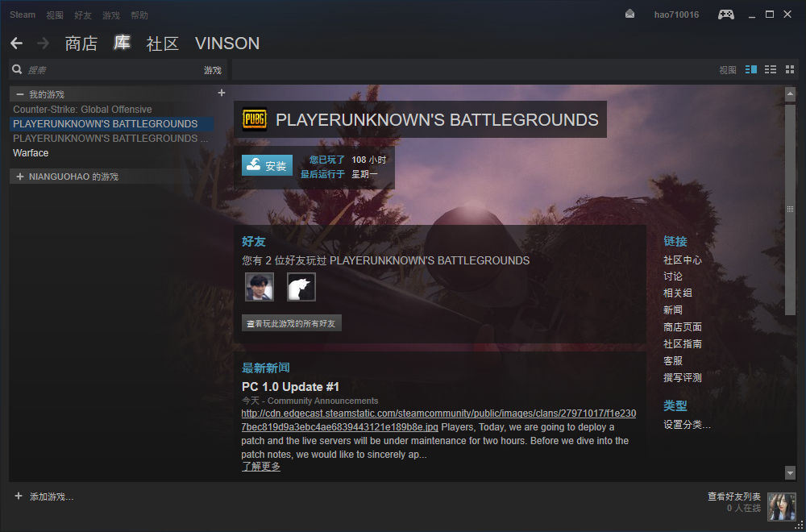The width and height of the screenshot is (806, 532).
Task: Launch Big Picture mode via controller icon
Action: click(726, 15)
